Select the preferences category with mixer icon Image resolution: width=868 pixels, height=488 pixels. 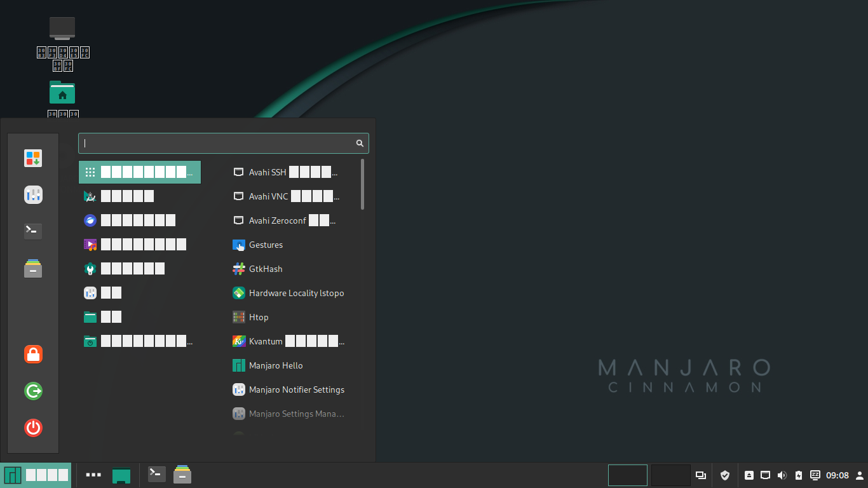pyautogui.click(x=140, y=293)
